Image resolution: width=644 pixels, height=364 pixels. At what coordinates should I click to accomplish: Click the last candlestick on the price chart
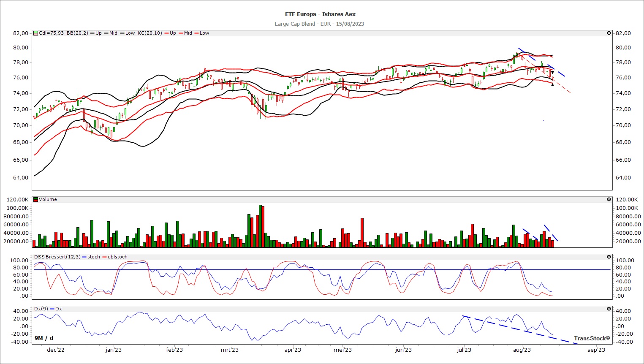(553, 78)
